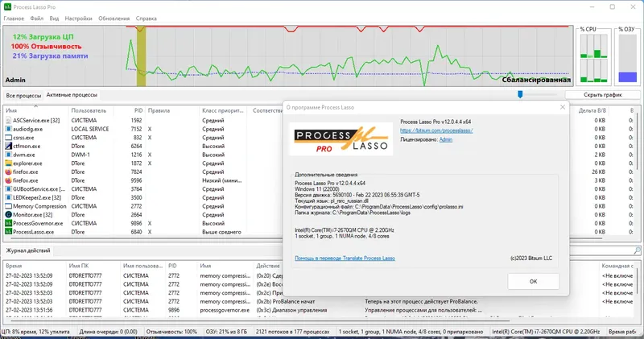Viewport: 644px width, 339px height.
Task: Sort by the Класс приоритета column header
Action: click(x=223, y=110)
